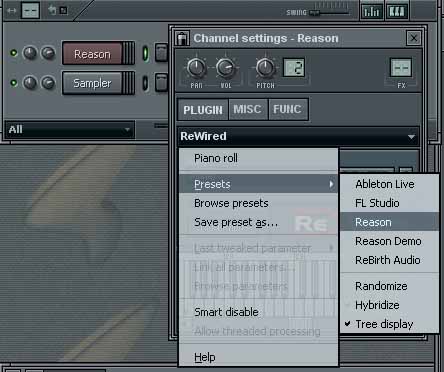Click the Channel settings - Reason title bar
Screen dimensions: 444x372
(x=297, y=38)
